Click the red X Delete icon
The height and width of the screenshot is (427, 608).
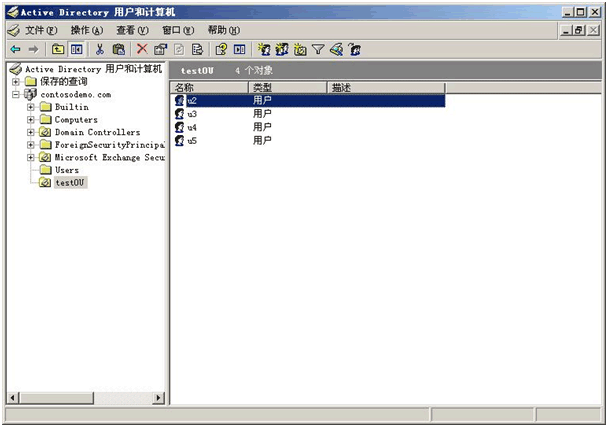[142, 49]
